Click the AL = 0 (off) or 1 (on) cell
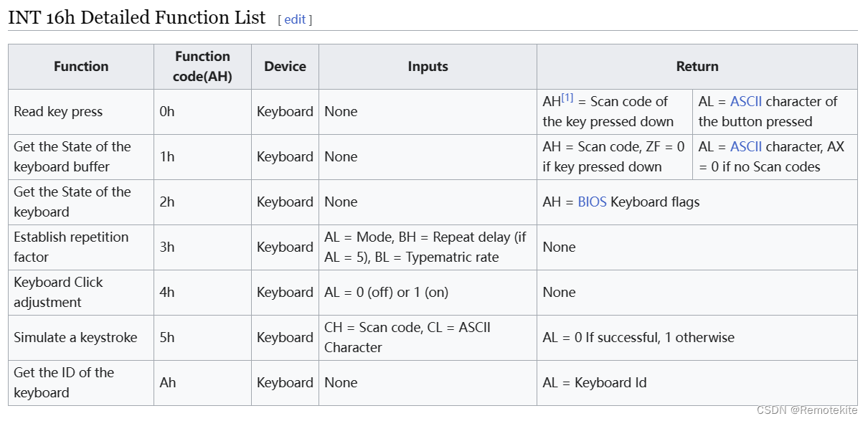 click(428, 293)
